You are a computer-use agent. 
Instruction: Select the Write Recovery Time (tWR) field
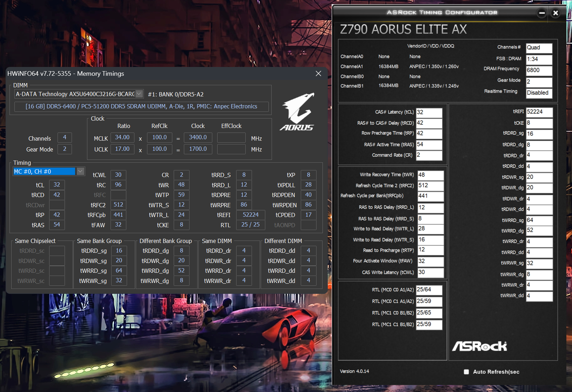point(431,175)
